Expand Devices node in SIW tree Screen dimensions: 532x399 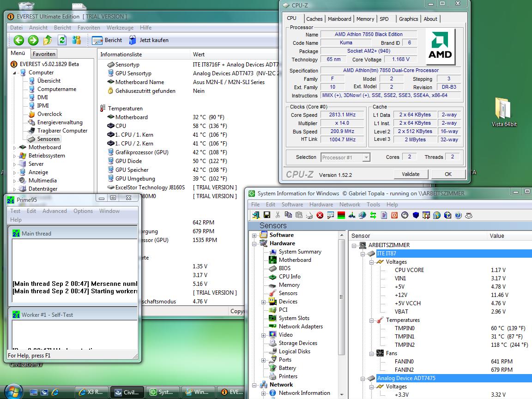click(x=263, y=302)
